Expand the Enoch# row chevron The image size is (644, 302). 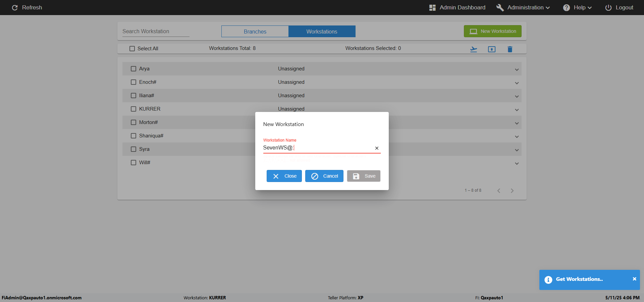517,83
